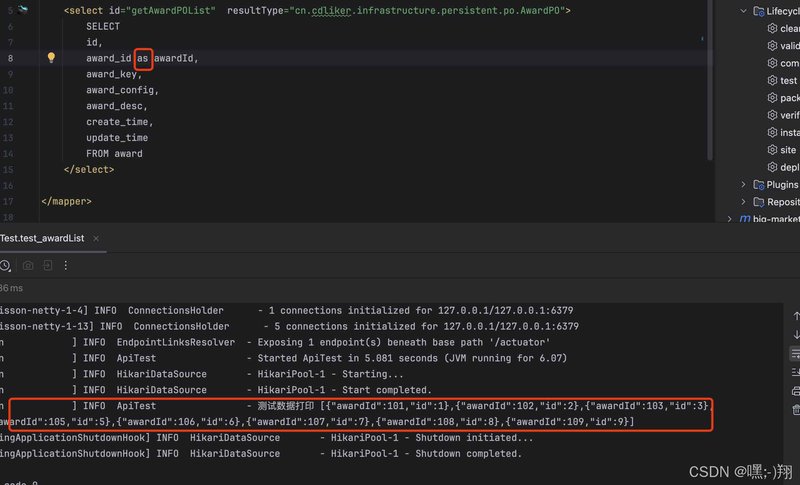Click 'award_key,' in the SQL
Image resolution: width=800 pixels, height=485 pixels.
(x=114, y=74)
